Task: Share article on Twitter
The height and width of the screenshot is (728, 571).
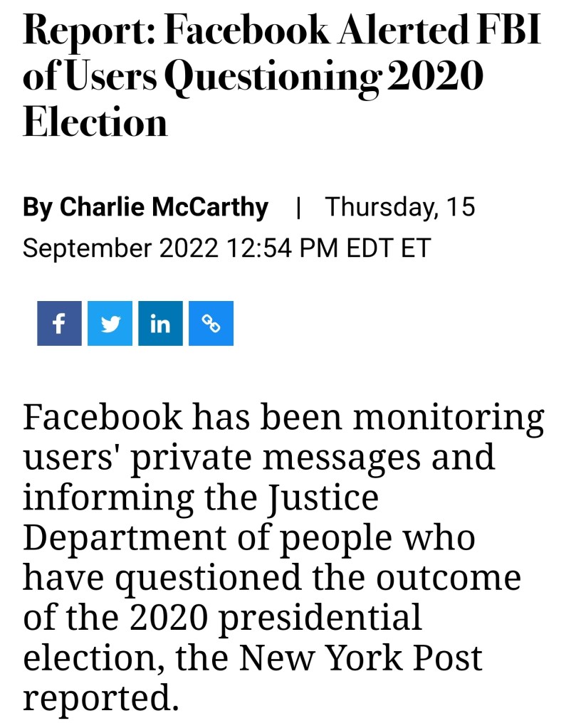Action: coord(110,324)
